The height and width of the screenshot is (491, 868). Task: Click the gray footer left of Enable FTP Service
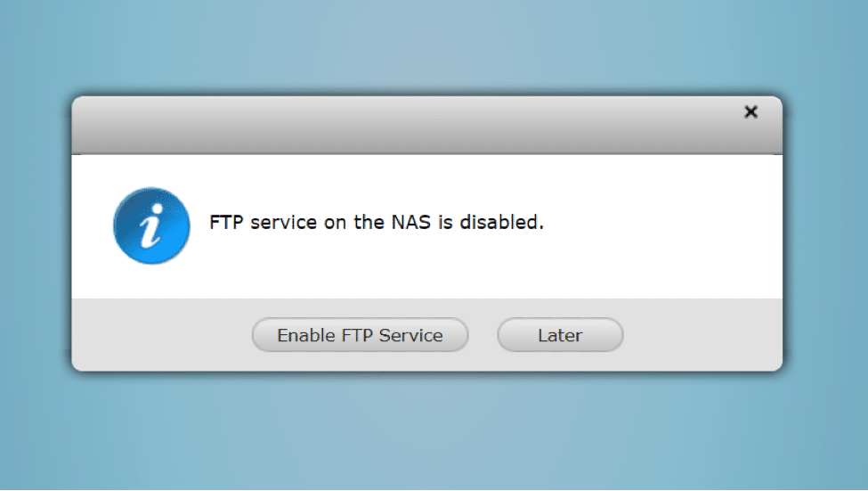[162, 335]
